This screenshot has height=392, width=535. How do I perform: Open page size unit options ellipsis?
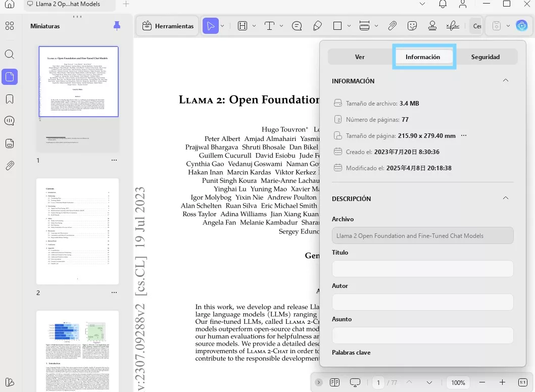point(464,136)
